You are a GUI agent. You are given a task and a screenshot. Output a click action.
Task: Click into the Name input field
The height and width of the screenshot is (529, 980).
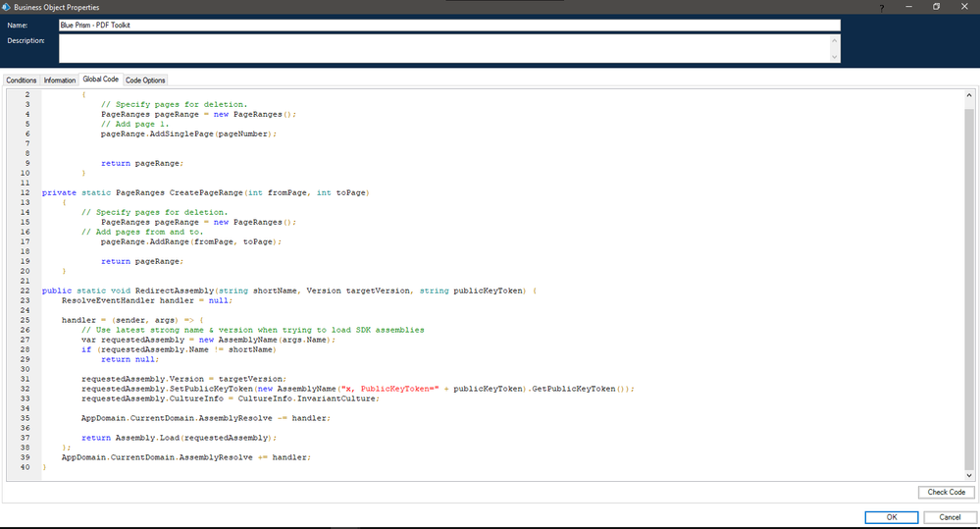point(449,25)
